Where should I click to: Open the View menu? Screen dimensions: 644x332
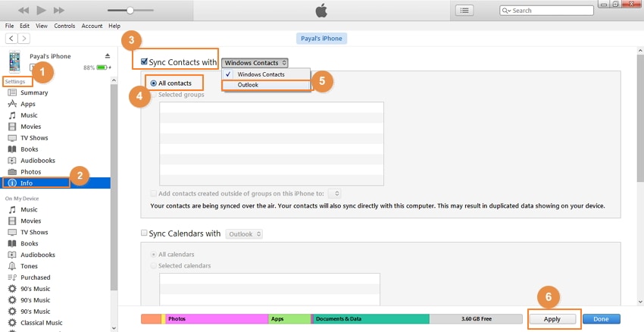tap(42, 26)
